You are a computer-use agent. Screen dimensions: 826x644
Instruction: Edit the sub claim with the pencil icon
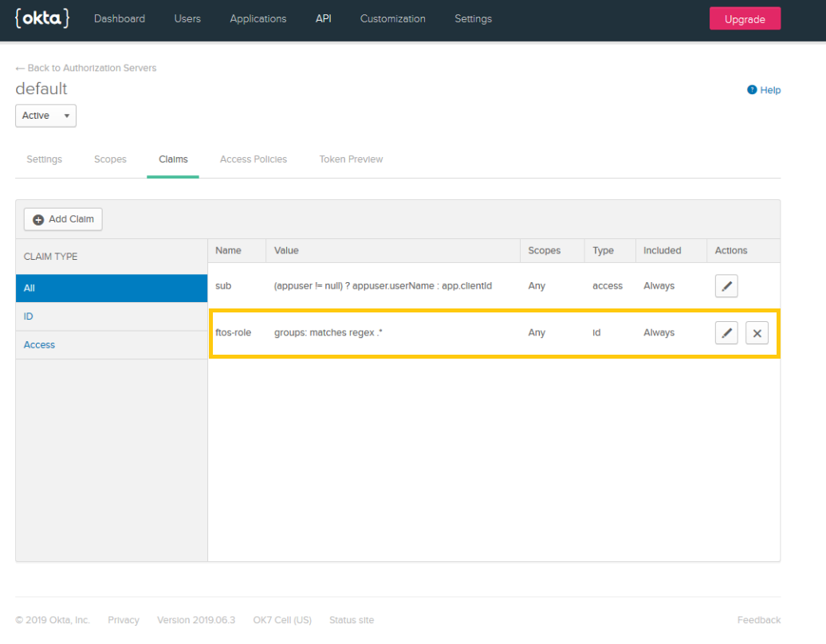726,285
